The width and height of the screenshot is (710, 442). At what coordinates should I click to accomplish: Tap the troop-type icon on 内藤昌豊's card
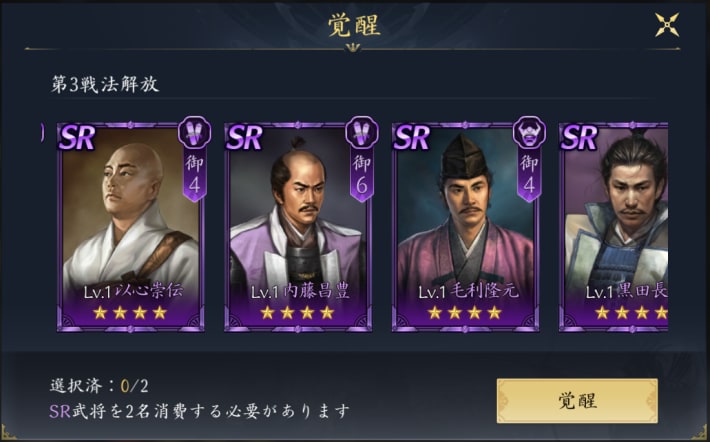pos(362,133)
